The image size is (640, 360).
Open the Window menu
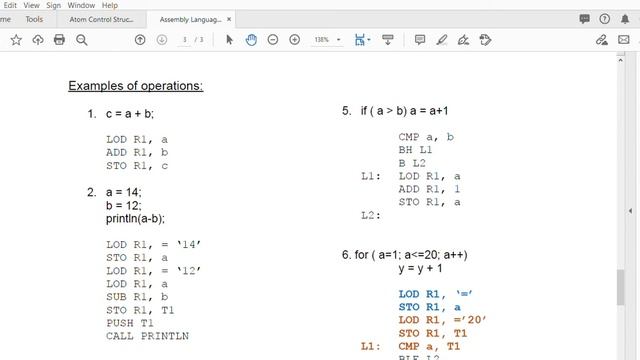[x=81, y=5]
